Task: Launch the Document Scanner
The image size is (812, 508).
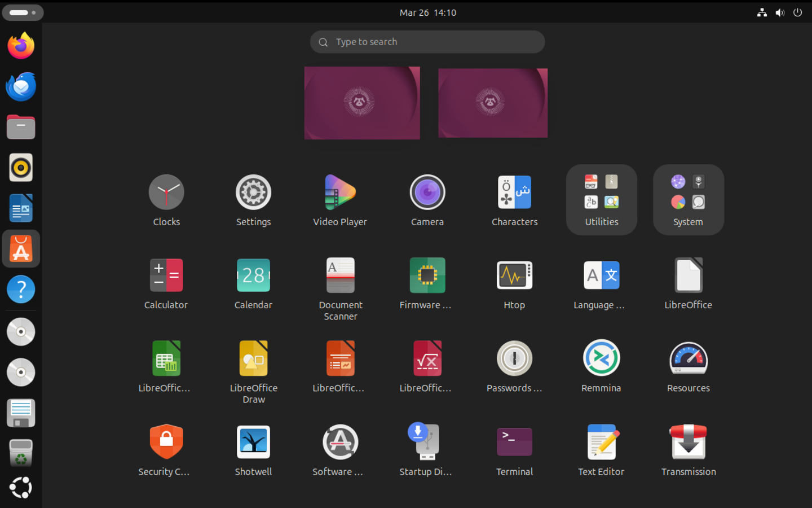Action: tap(340, 275)
